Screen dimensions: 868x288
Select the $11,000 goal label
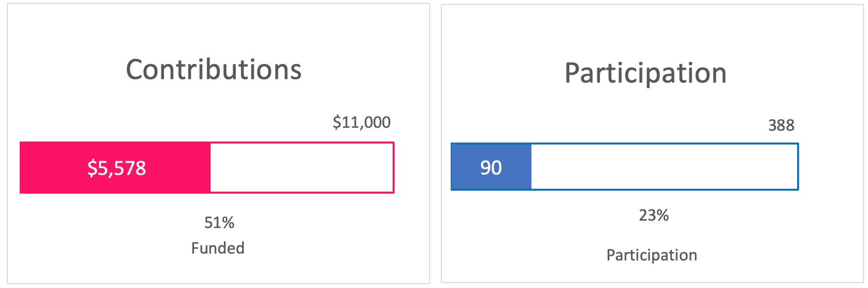click(362, 122)
